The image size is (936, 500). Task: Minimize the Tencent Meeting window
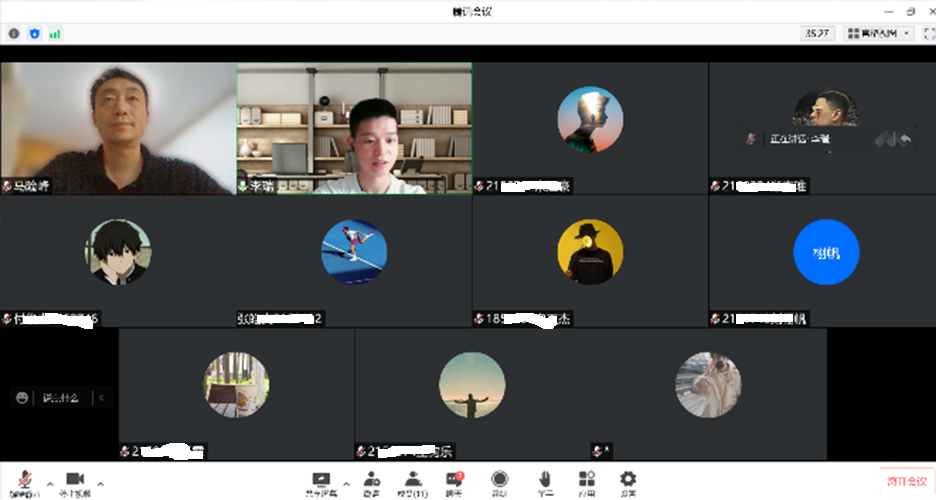[889, 11]
